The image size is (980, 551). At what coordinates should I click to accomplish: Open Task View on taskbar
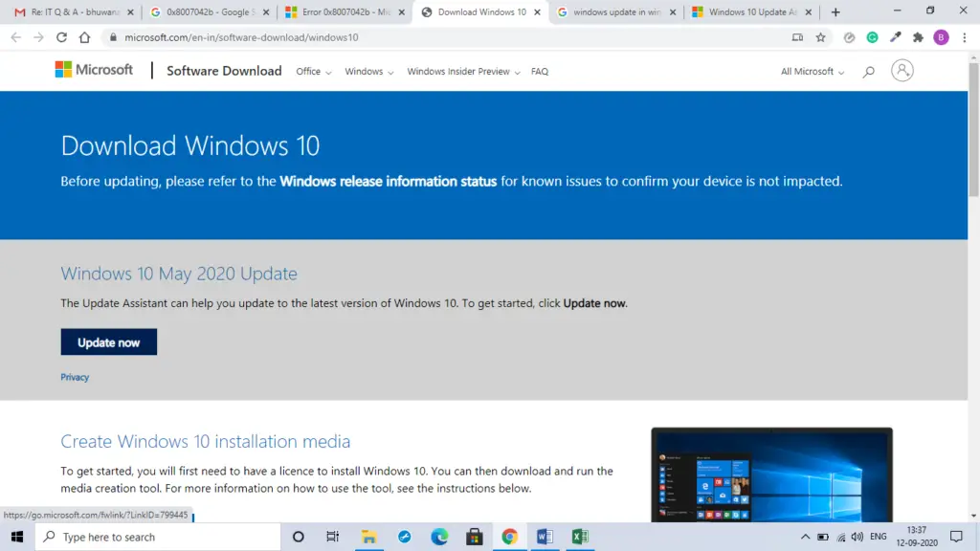point(332,537)
